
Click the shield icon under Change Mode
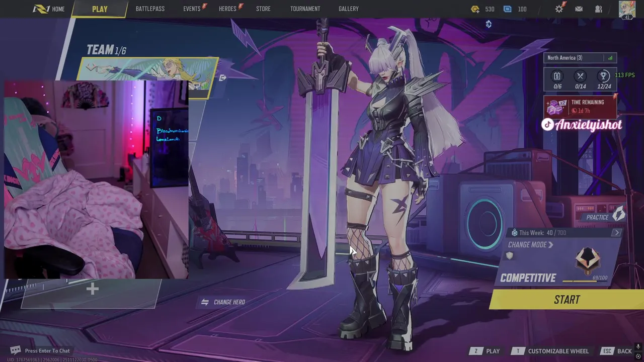(510, 256)
